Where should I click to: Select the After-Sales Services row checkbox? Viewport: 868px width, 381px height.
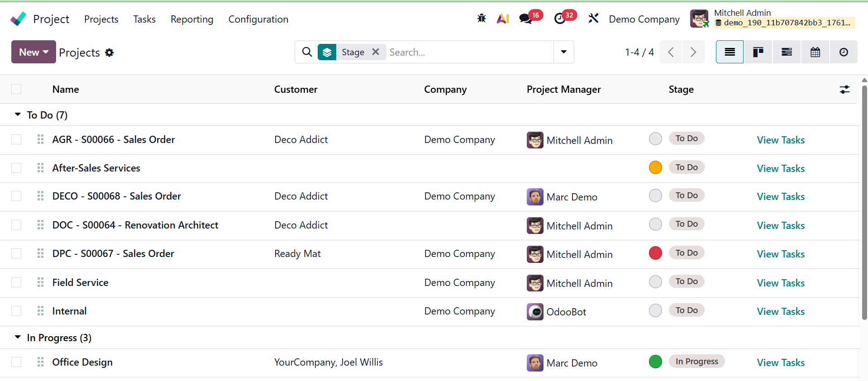coord(16,168)
